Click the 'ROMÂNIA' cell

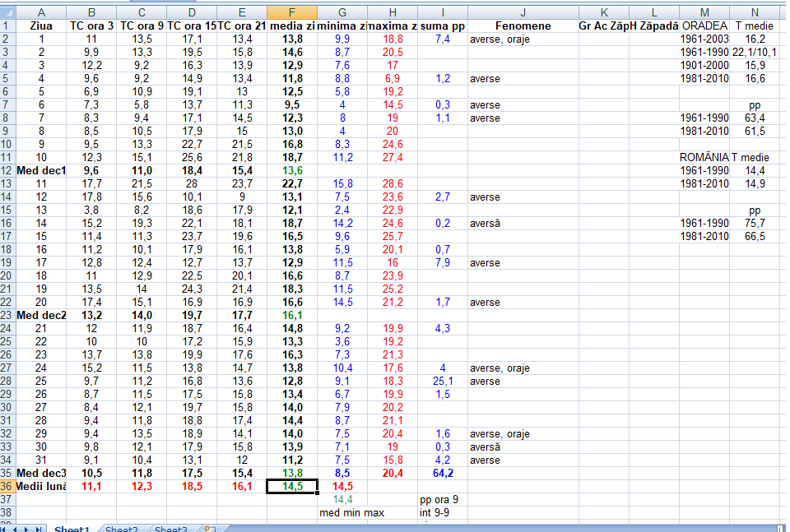click(704, 158)
